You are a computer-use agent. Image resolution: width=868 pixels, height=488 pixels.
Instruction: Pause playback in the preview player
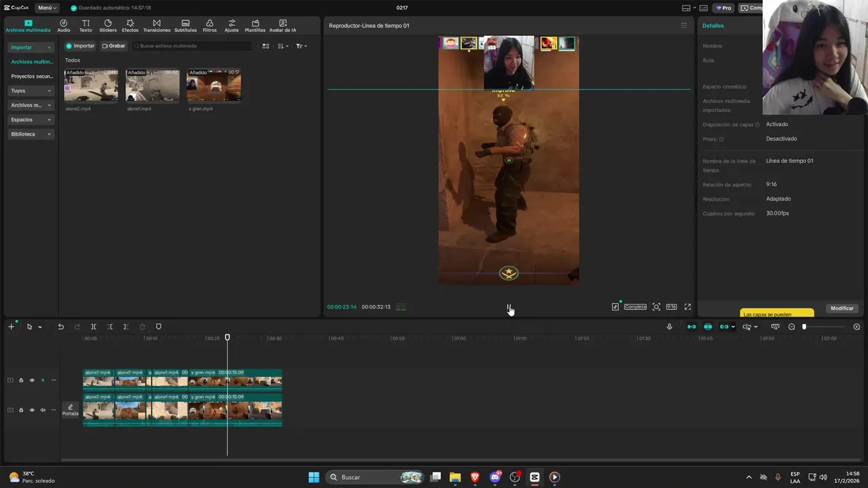[x=509, y=307]
